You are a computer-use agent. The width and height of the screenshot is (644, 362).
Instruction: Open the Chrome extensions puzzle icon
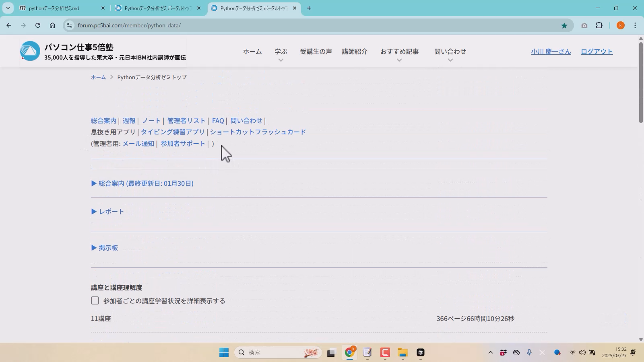[599, 25]
